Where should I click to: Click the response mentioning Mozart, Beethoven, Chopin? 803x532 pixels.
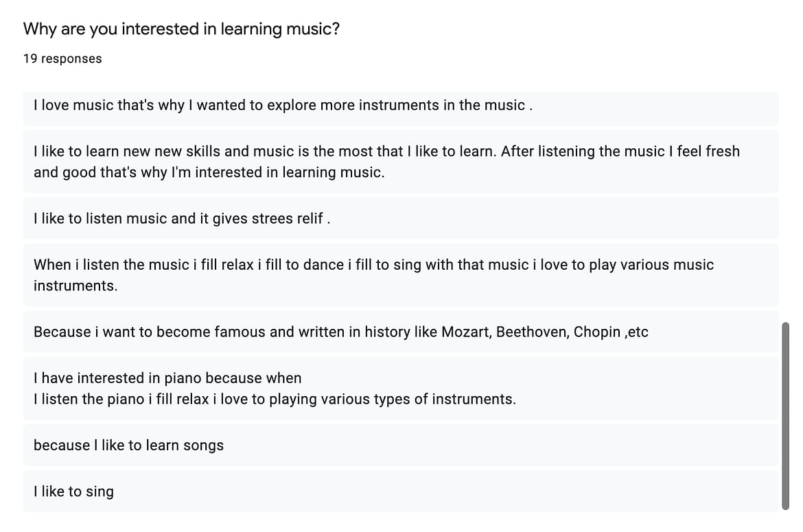[x=401, y=332]
